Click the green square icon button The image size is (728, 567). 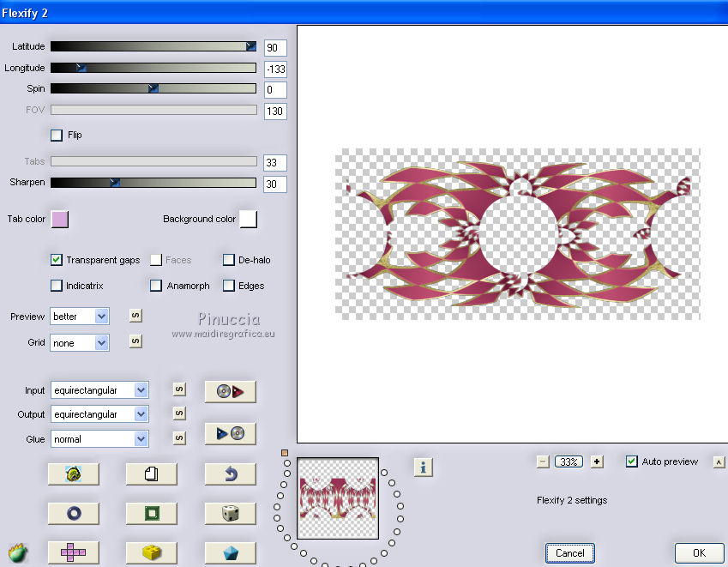click(x=152, y=514)
